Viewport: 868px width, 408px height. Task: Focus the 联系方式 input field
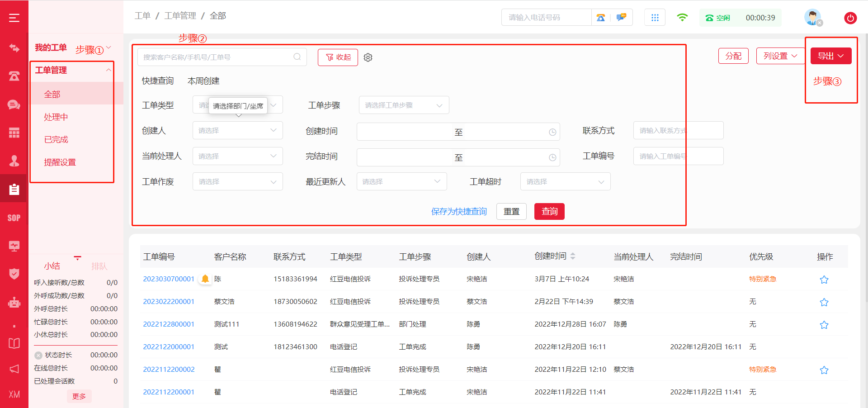678,130
